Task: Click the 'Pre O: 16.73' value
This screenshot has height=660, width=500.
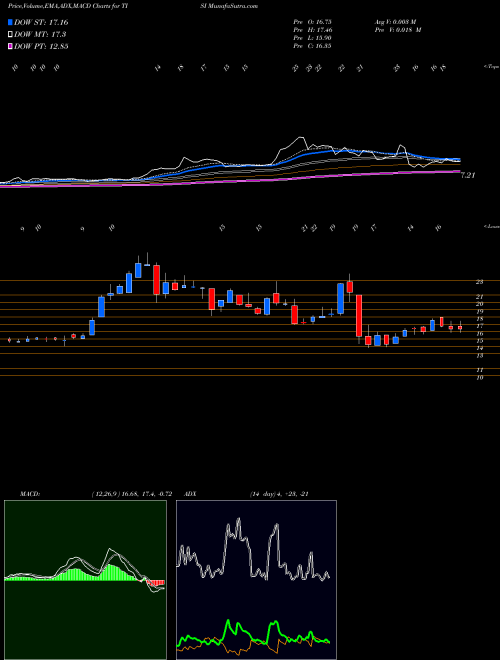Action: coord(312,22)
